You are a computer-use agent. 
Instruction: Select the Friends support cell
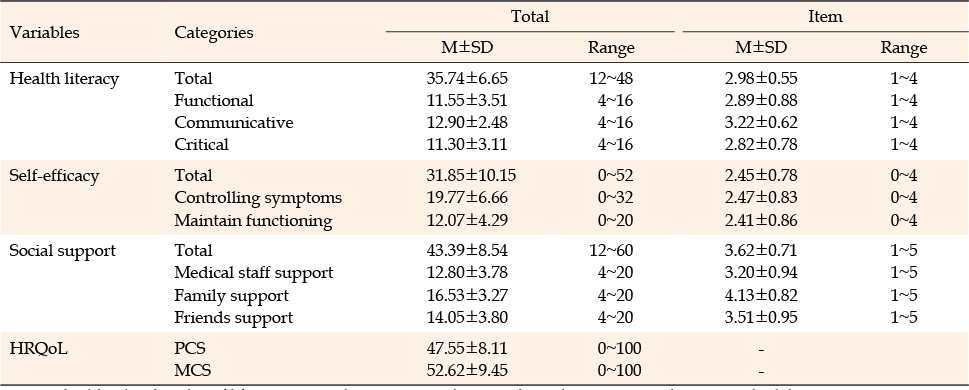coord(234,318)
